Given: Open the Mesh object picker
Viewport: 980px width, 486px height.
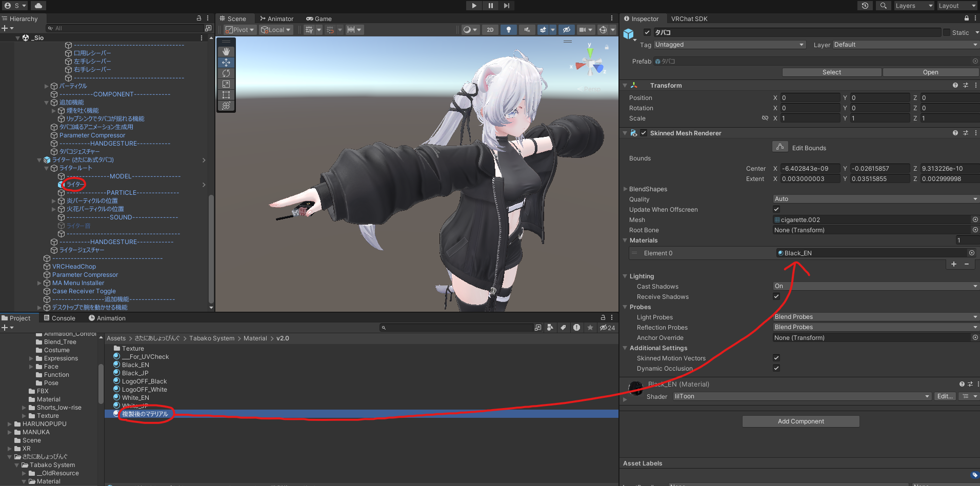Looking at the screenshot, I should (x=975, y=219).
